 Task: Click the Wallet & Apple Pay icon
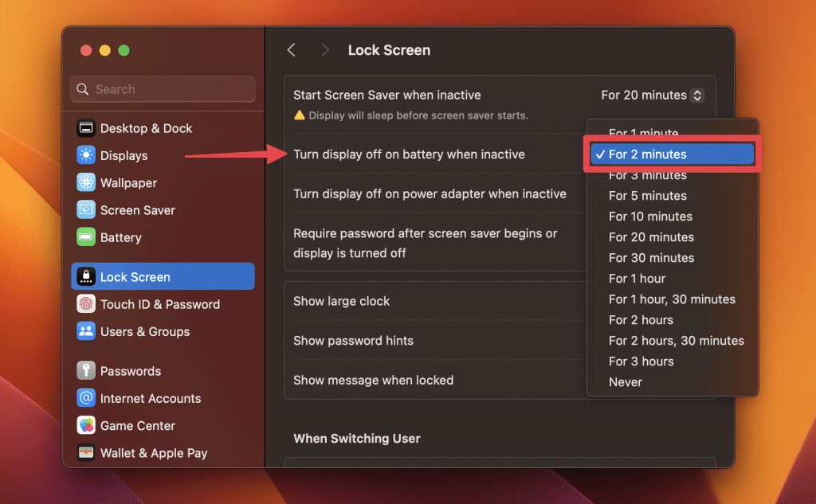coord(86,452)
